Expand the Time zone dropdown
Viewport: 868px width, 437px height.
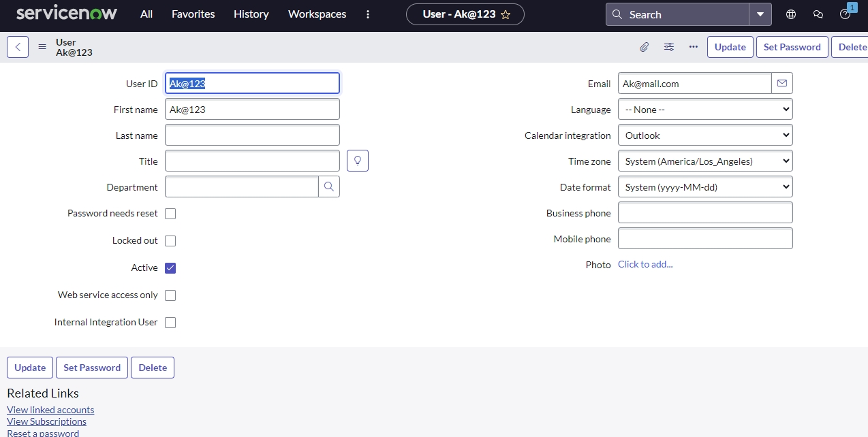(x=705, y=161)
